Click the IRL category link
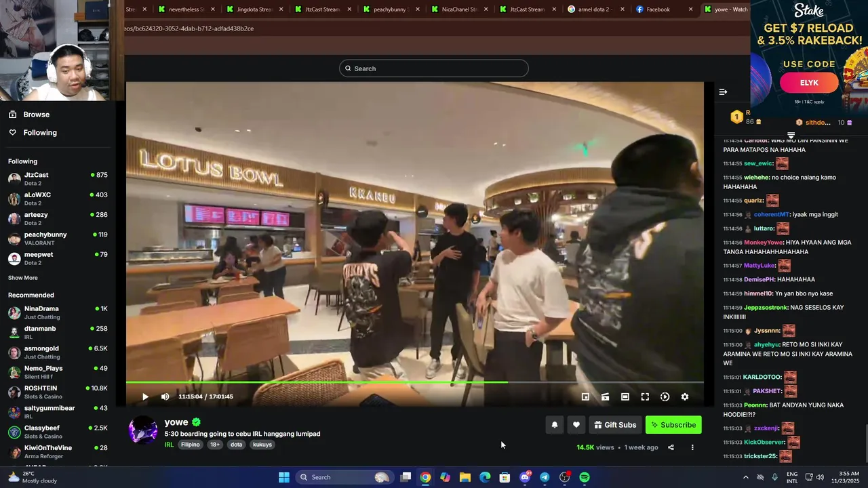The width and height of the screenshot is (868, 488). pyautogui.click(x=169, y=445)
